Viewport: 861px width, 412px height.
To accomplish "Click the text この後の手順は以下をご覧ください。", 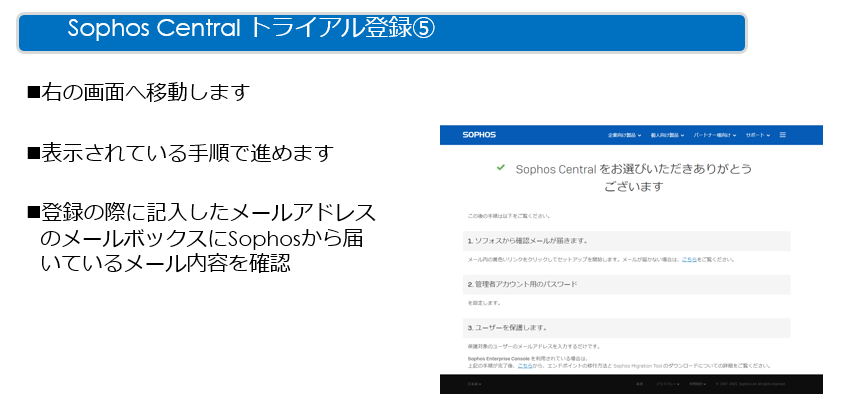I will pos(508,216).
